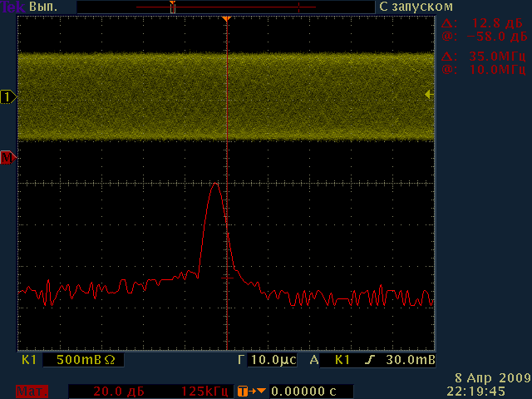Screen dimensions: 532x399
Task: Click the 125кГц frequency scale readout
Action: pos(204,391)
